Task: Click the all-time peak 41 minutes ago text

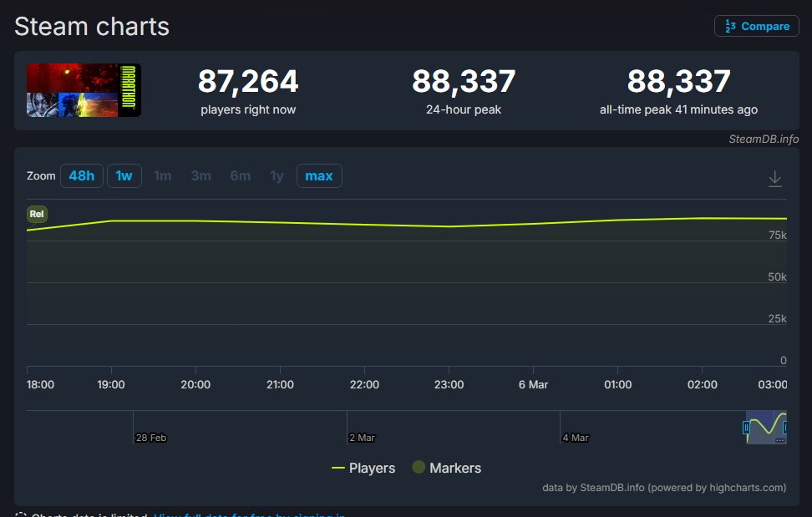Action: click(678, 109)
